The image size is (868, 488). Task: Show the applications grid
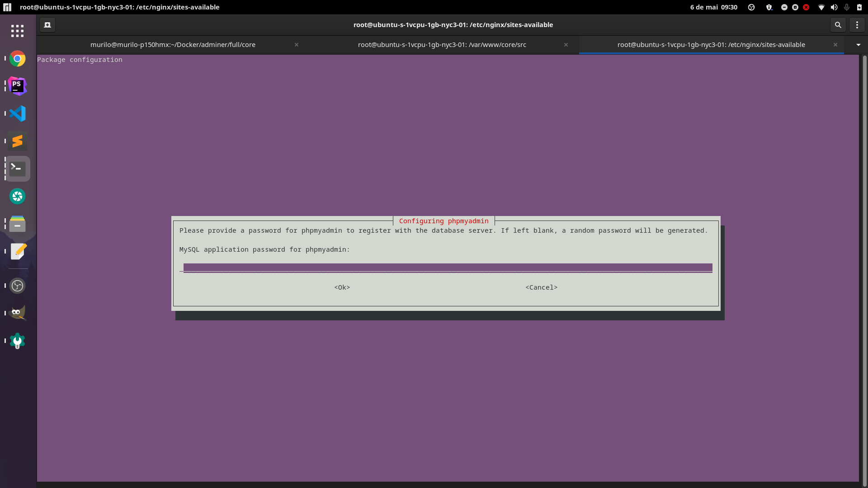17,31
